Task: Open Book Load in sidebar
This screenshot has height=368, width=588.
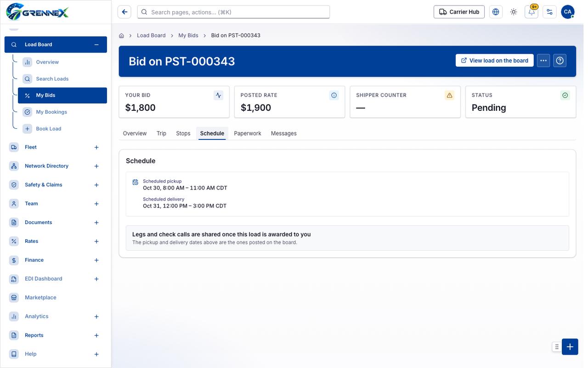Action: click(x=62, y=129)
